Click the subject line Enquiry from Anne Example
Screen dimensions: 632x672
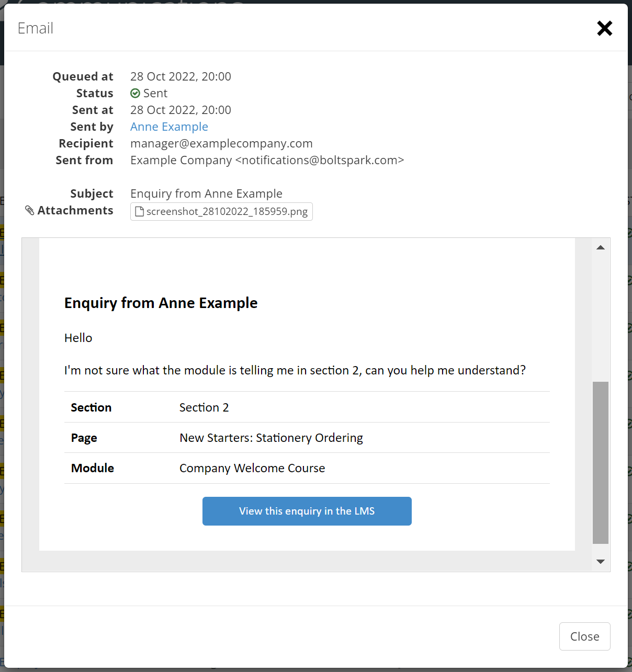tap(206, 193)
